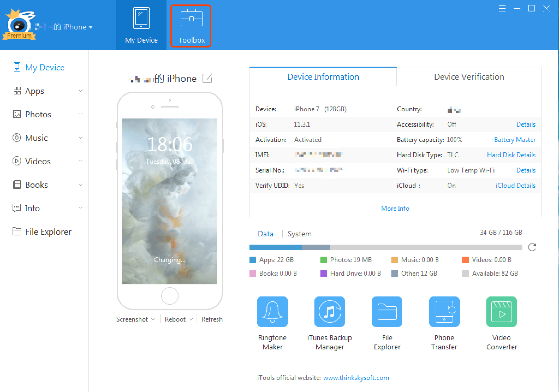Open the Screenshot options dropdown
559x392 pixels.
click(x=153, y=319)
